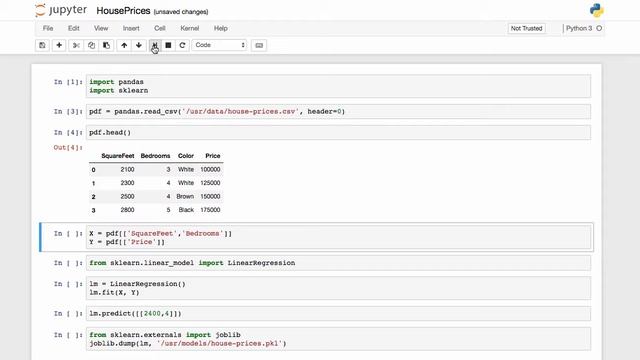Click the Price column header
This screenshot has height=360, width=640.
click(213, 156)
